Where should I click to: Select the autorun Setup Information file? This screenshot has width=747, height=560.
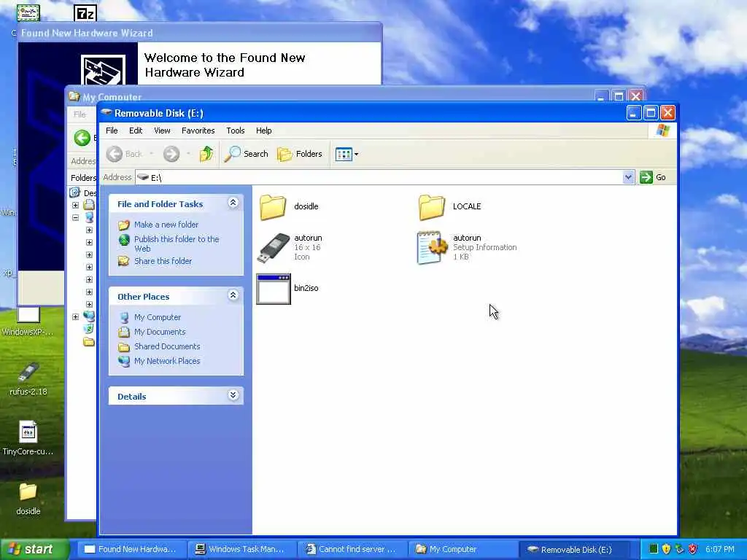[467, 247]
